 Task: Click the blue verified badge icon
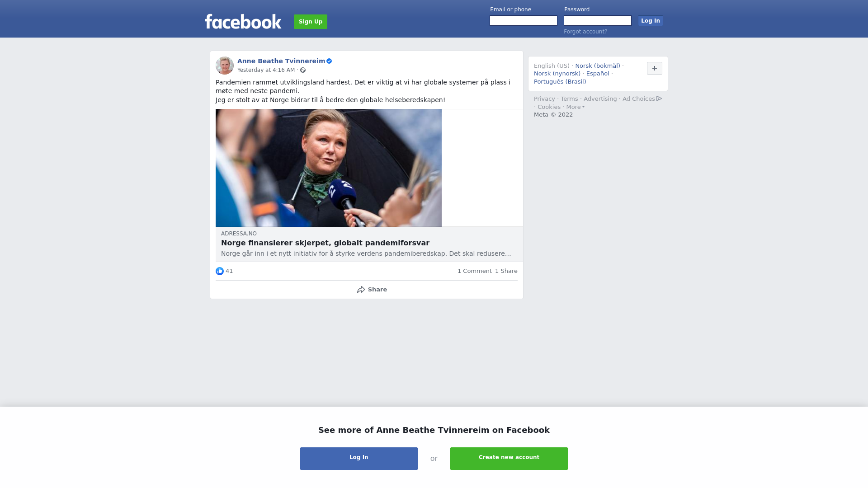pos(329,61)
